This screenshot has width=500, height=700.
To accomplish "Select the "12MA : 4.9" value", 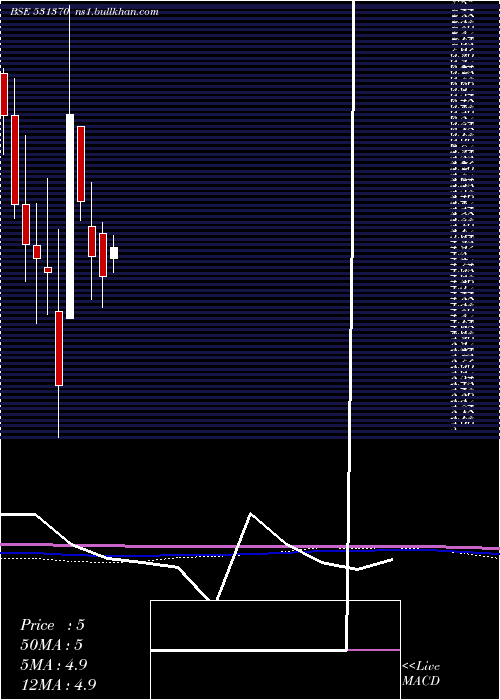I will (x=58, y=684).
